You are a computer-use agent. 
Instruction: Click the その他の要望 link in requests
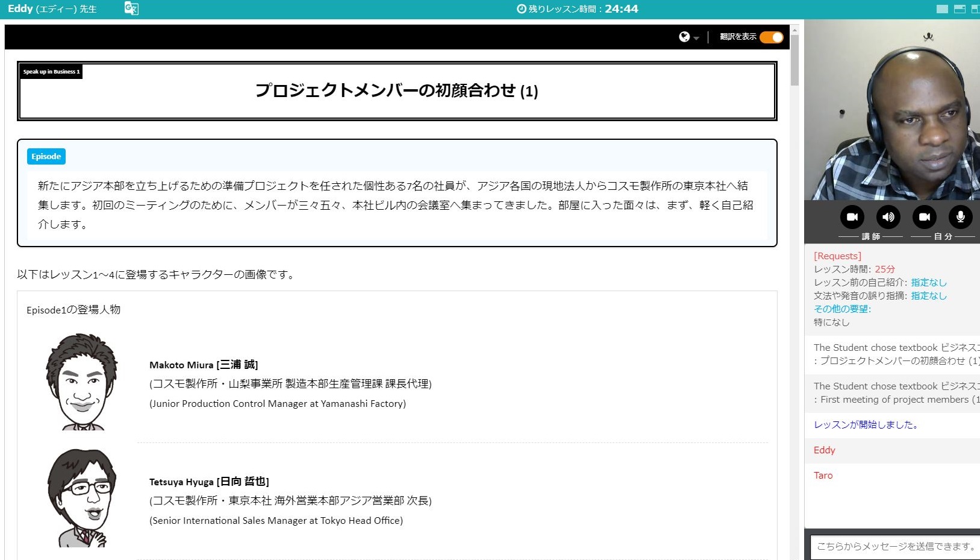[x=842, y=309]
